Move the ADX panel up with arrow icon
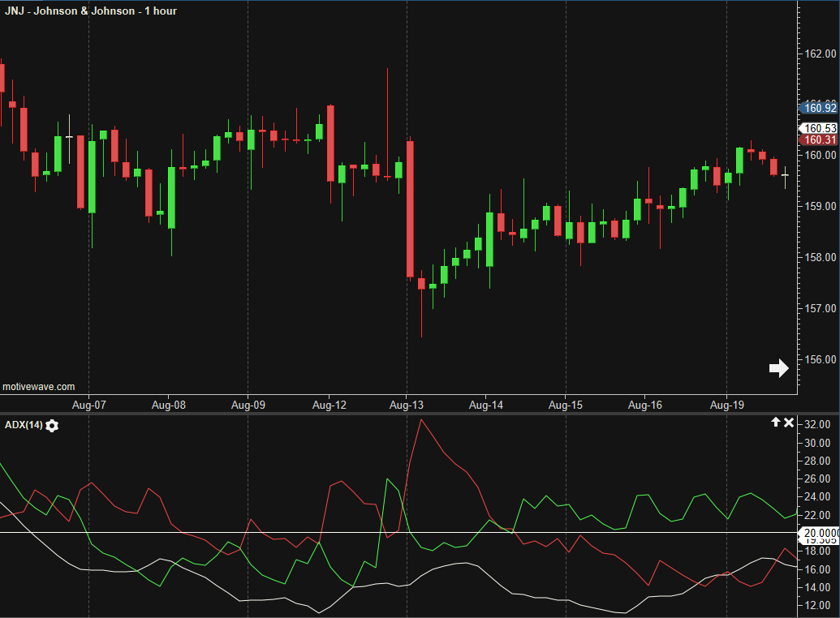The height and width of the screenshot is (618, 840). [775, 423]
